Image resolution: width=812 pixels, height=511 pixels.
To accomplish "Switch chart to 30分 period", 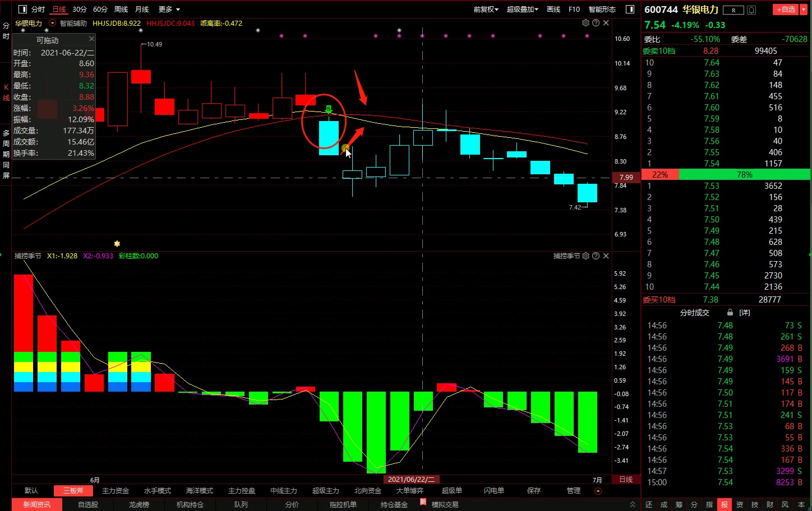I will pos(80,10).
